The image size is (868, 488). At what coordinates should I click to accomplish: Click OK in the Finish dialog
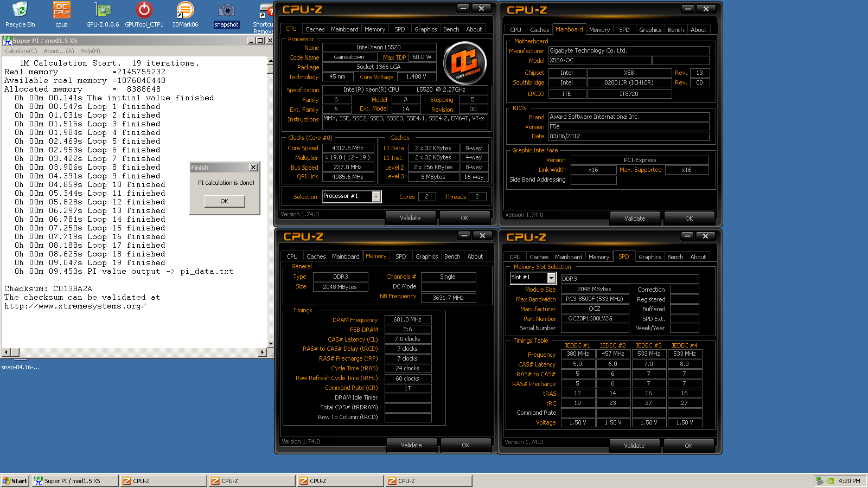(x=225, y=201)
